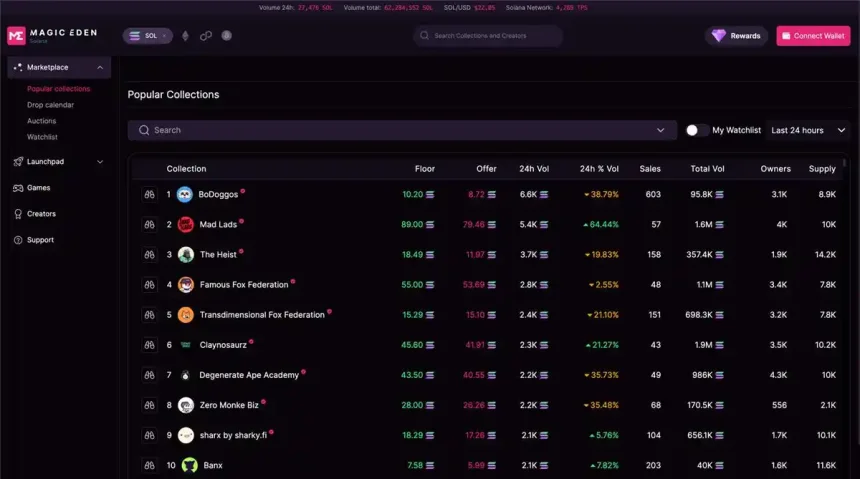Viewport: 860px width, 479px height.
Task: Toggle watch on The Heist row
Action: click(x=149, y=255)
